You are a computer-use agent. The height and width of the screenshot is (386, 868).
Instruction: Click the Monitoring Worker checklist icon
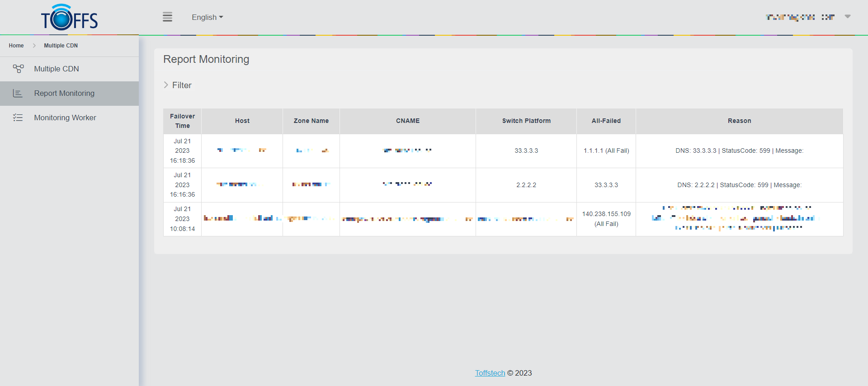(18, 118)
